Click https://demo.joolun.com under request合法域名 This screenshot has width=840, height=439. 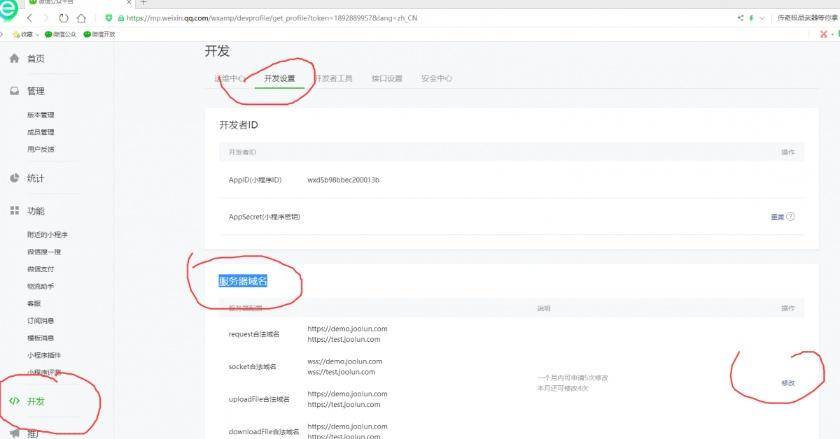pos(347,329)
